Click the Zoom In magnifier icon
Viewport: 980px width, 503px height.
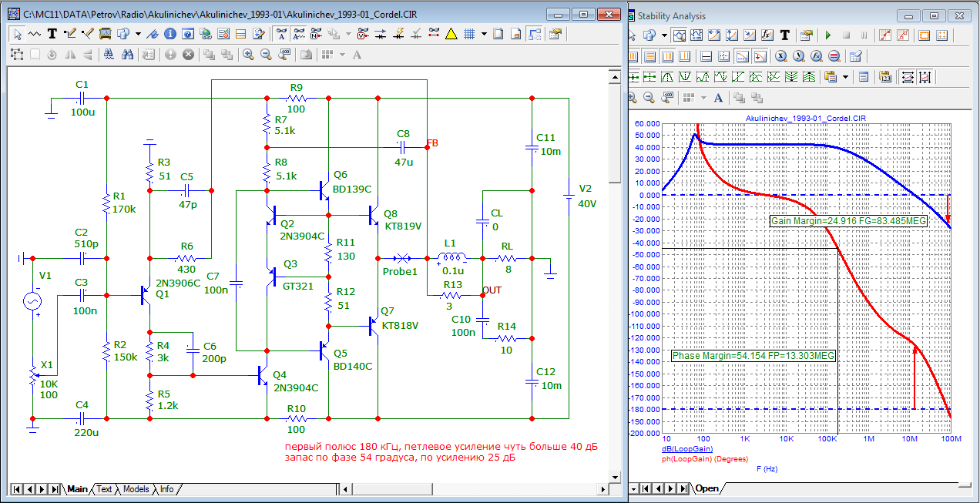[248, 55]
